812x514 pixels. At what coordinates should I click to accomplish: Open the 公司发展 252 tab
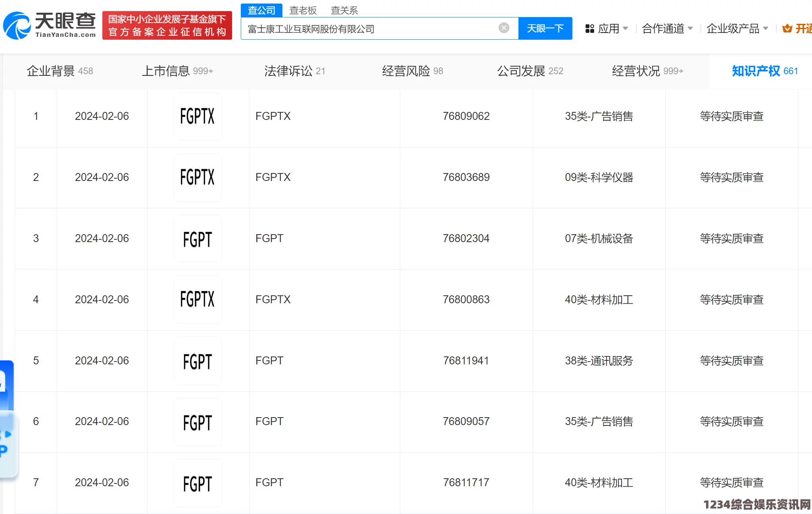tap(530, 71)
